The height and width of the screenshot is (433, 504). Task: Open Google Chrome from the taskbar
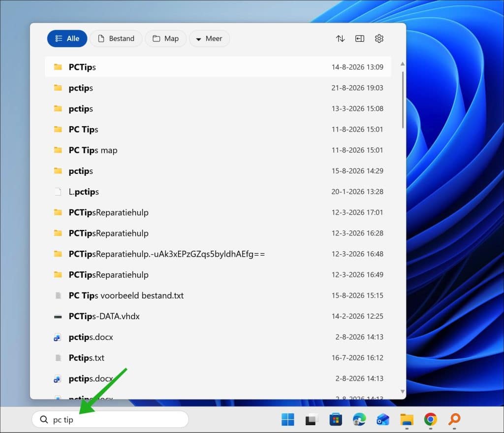tap(431, 420)
